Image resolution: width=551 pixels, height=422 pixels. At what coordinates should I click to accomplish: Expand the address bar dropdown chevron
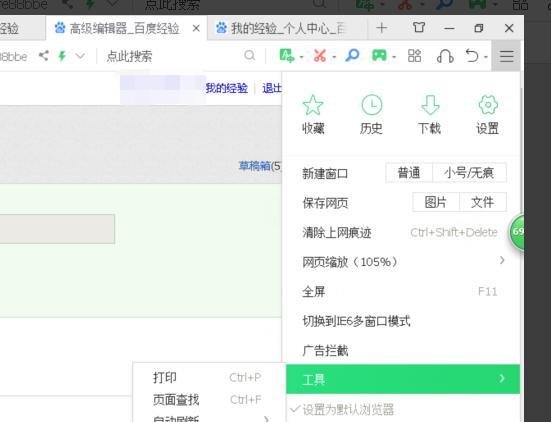click(x=80, y=56)
